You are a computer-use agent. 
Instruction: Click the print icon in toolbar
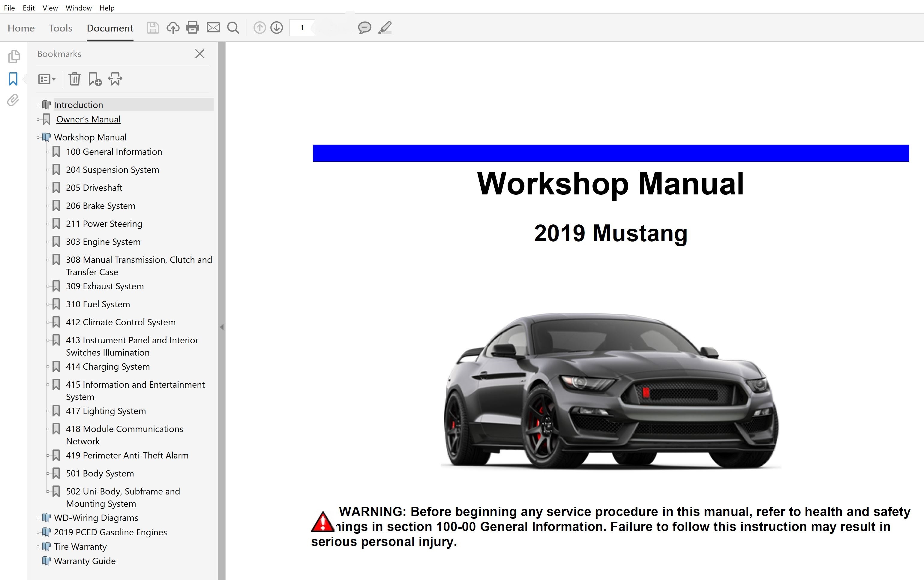(x=192, y=28)
